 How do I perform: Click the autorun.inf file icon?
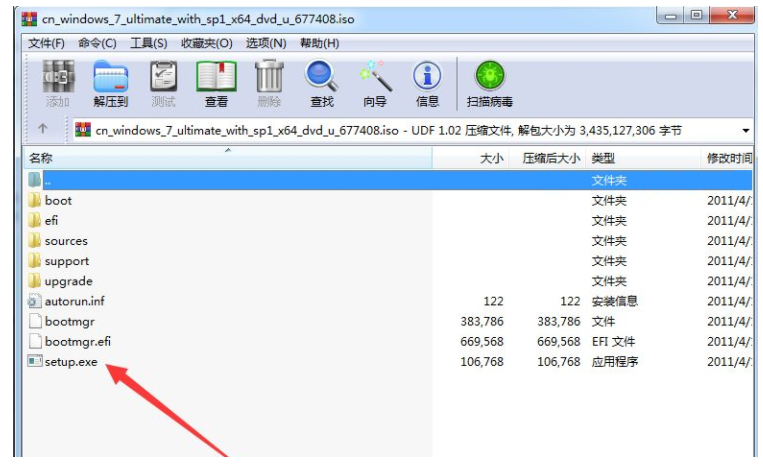35,301
